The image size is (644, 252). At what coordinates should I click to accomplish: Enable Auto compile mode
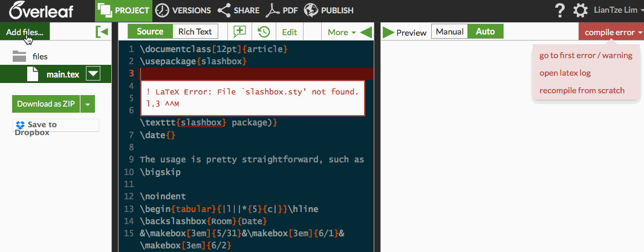click(485, 31)
